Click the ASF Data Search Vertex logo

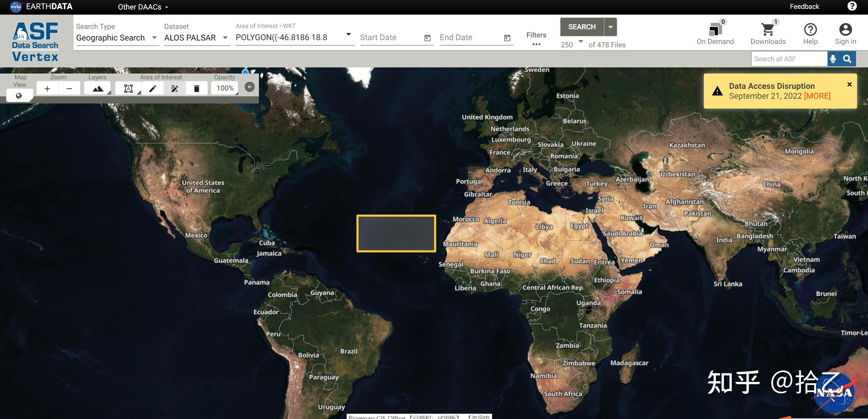pos(35,42)
